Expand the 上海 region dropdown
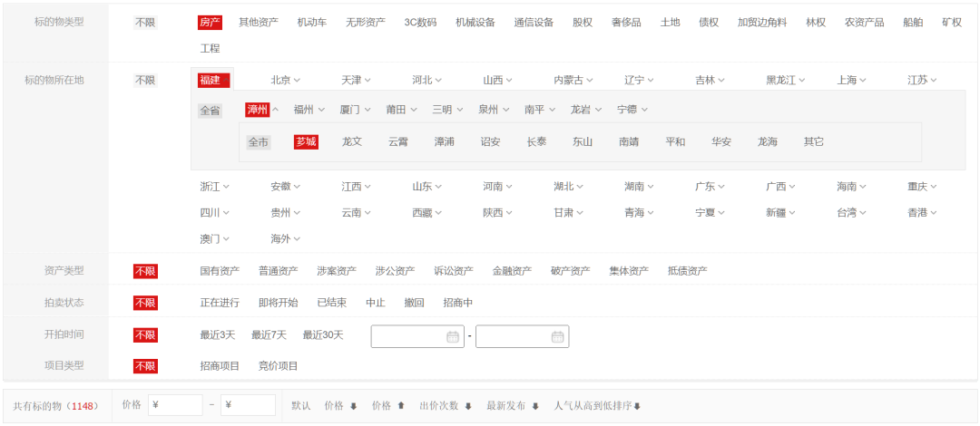 852,80
